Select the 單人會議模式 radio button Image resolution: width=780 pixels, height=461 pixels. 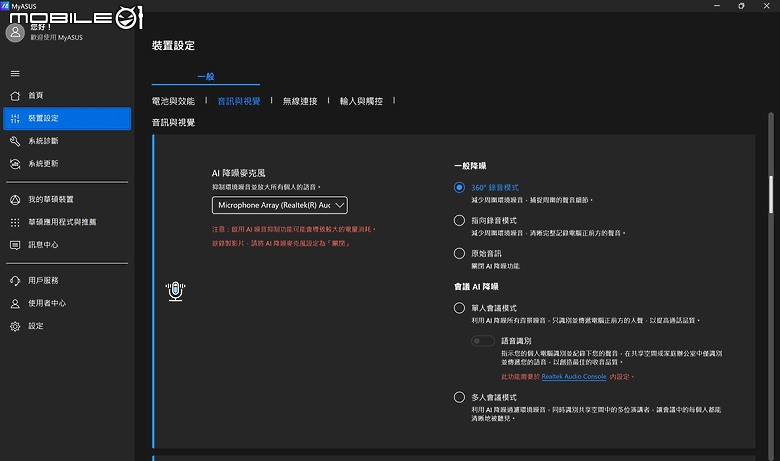point(459,308)
